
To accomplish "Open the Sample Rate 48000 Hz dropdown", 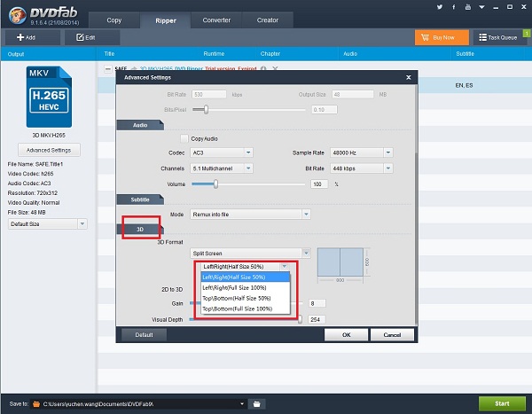I will tap(362, 152).
